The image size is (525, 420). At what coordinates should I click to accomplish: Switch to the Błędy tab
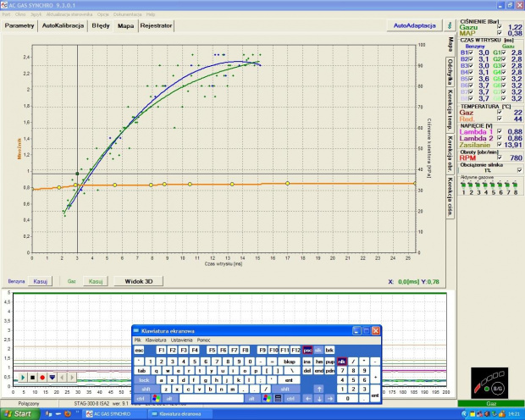100,26
